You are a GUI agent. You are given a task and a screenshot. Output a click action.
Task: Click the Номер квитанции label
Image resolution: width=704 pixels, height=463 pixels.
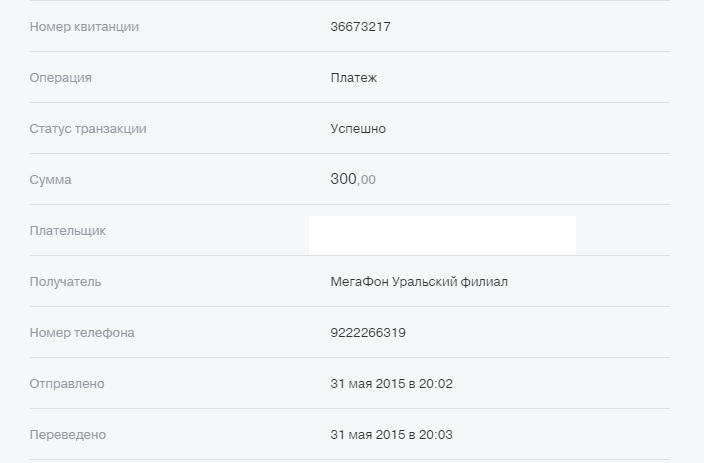pos(84,26)
